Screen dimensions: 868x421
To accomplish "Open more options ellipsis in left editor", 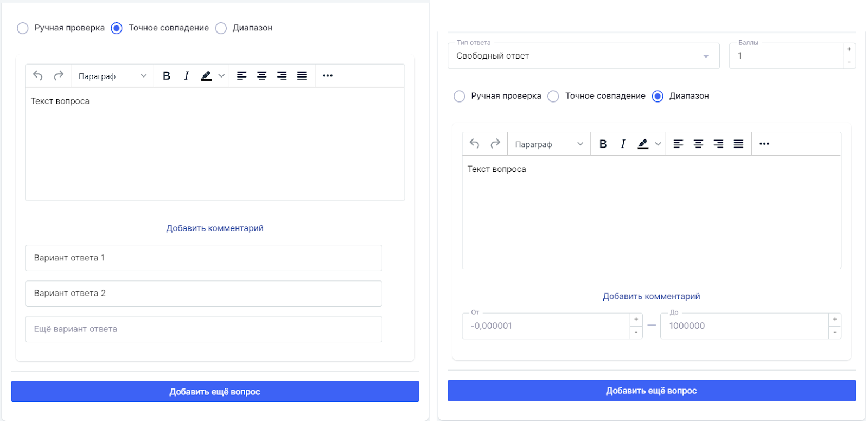I will click(328, 76).
